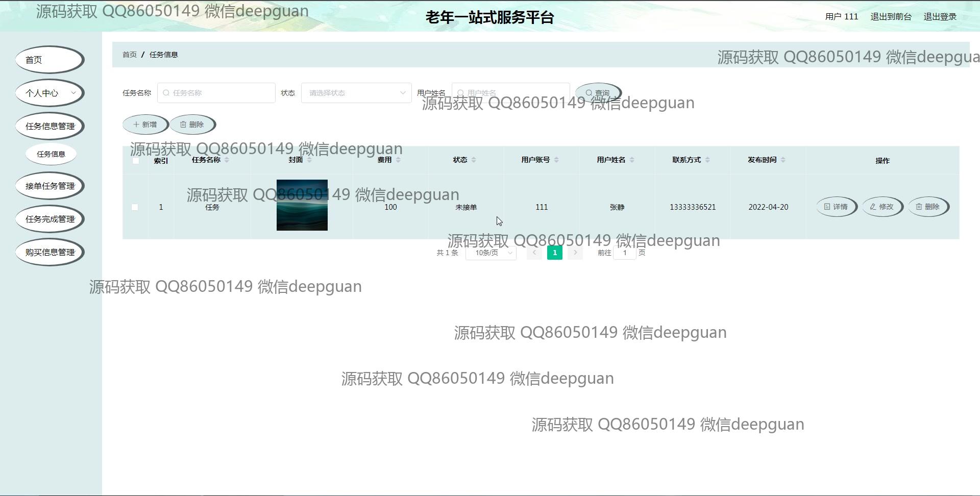Select page 1 in pagination

(x=554, y=253)
